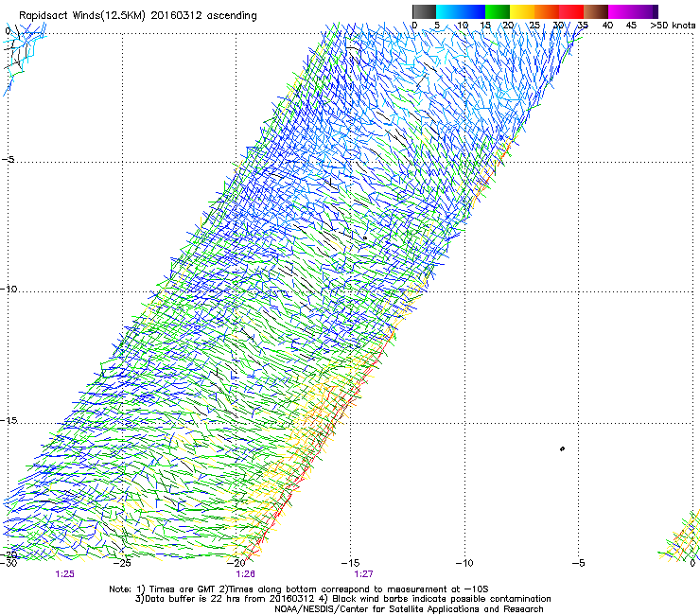Click the '-15' longitude axis label at bottom
This screenshot has width=700, height=615.
pos(350,563)
